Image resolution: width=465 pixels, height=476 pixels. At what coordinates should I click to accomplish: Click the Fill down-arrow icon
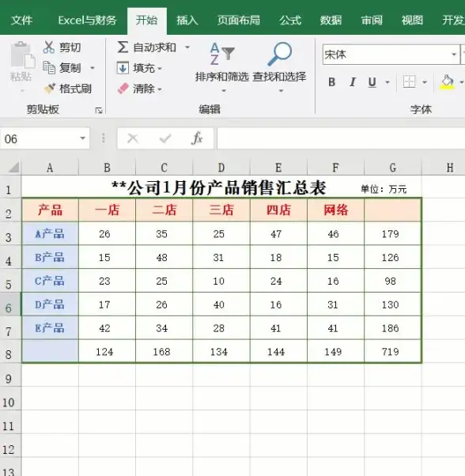[123, 68]
